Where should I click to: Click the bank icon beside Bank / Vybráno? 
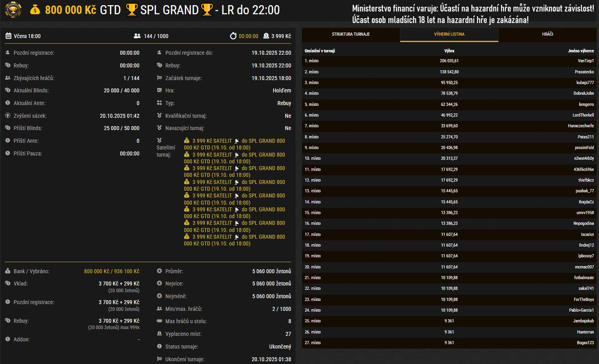coord(8,271)
